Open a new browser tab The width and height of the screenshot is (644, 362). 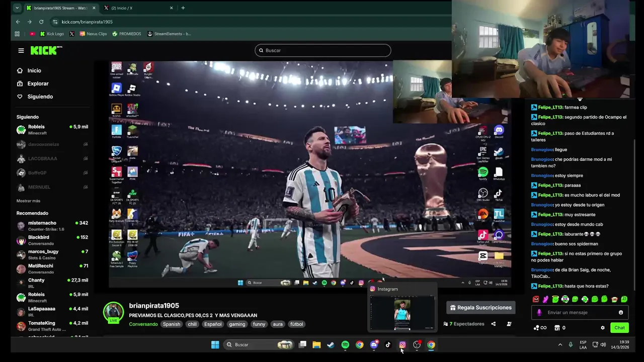[183, 8]
